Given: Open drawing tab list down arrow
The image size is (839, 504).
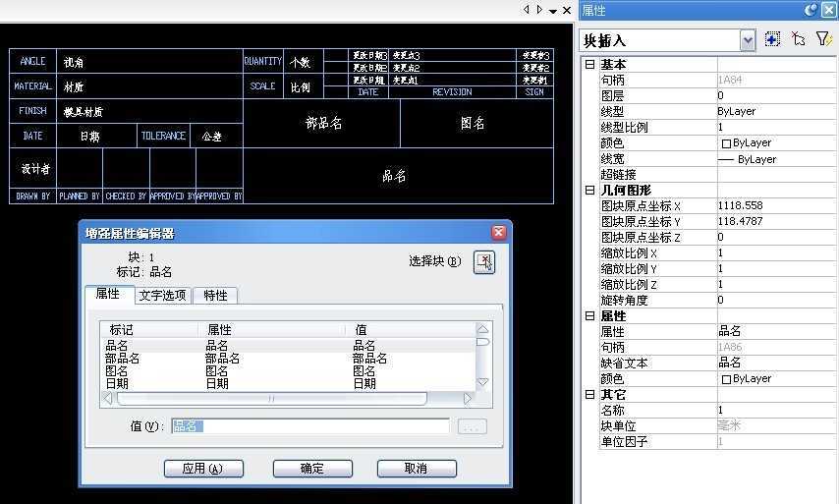Looking at the screenshot, I should [x=553, y=11].
